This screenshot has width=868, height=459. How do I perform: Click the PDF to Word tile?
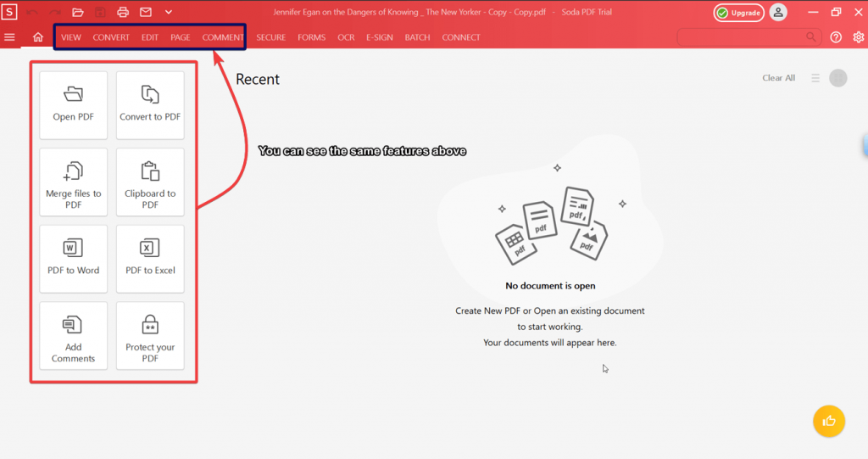tap(73, 258)
